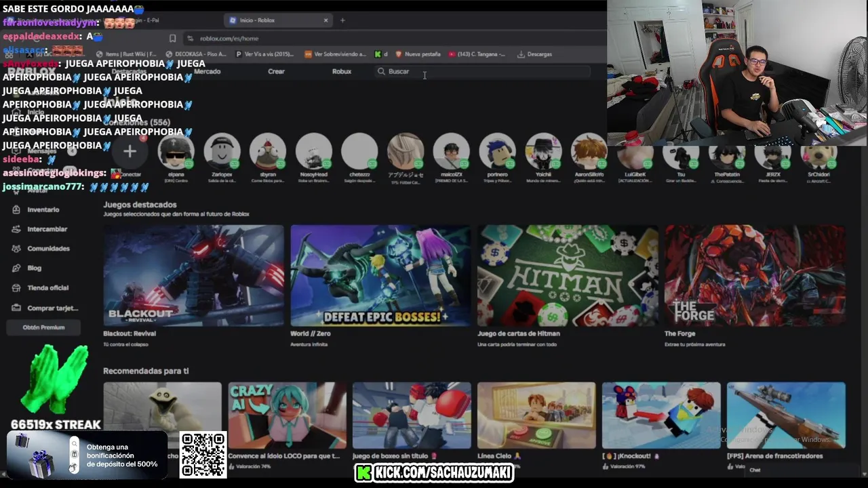Open the Crazy AI idol game thumbnail
Screen dimensions: 868x488
(287, 415)
